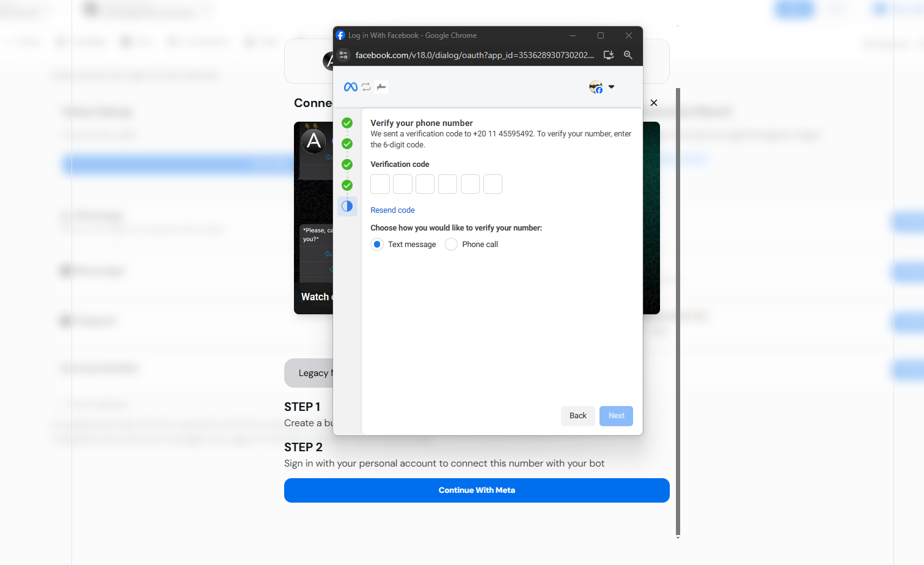The image size is (924, 565).
Task: Click the zoom magnifier icon in the address bar
Action: [x=628, y=55]
